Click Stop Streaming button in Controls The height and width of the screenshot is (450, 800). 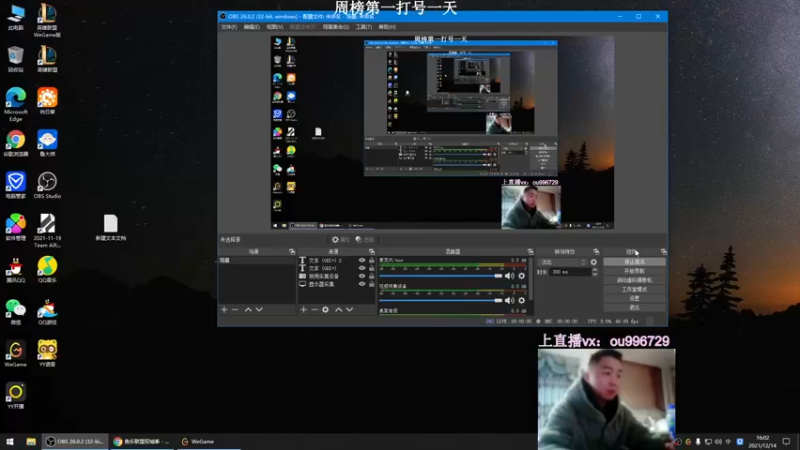(634, 262)
